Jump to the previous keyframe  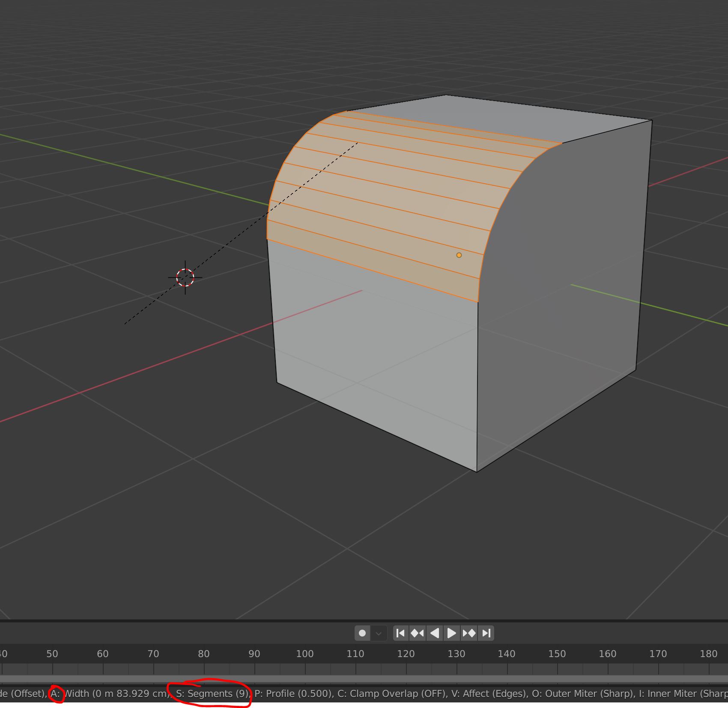(x=418, y=633)
